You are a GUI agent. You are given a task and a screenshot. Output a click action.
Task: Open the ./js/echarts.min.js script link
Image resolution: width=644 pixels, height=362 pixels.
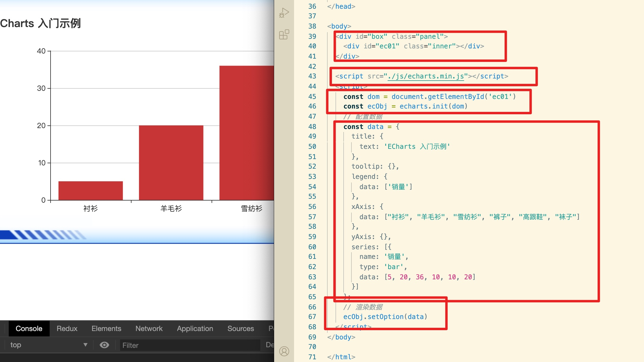coord(426,76)
